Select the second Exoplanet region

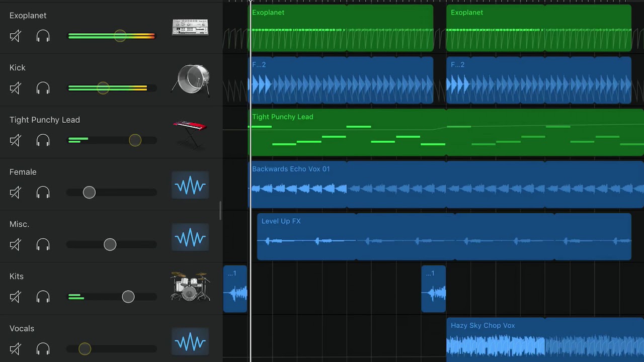pyautogui.click(x=539, y=28)
